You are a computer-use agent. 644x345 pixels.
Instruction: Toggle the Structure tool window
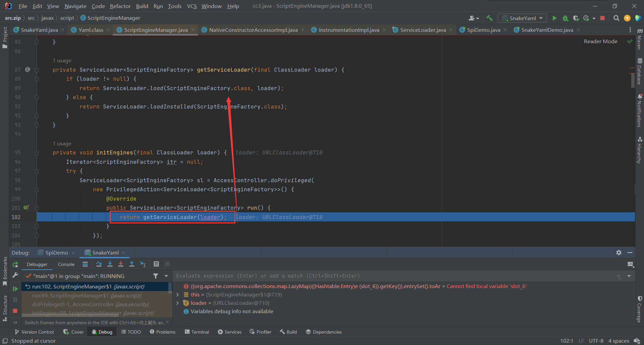pyautogui.click(x=5, y=308)
